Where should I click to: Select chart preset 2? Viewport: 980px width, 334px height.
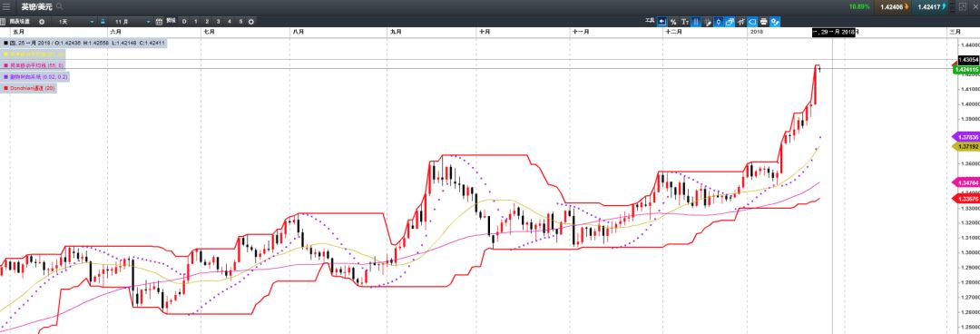coord(207,21)
